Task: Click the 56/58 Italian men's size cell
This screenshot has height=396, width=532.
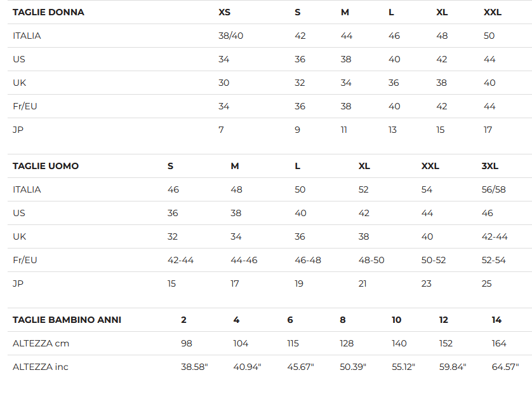Action: tap(494, 189)
